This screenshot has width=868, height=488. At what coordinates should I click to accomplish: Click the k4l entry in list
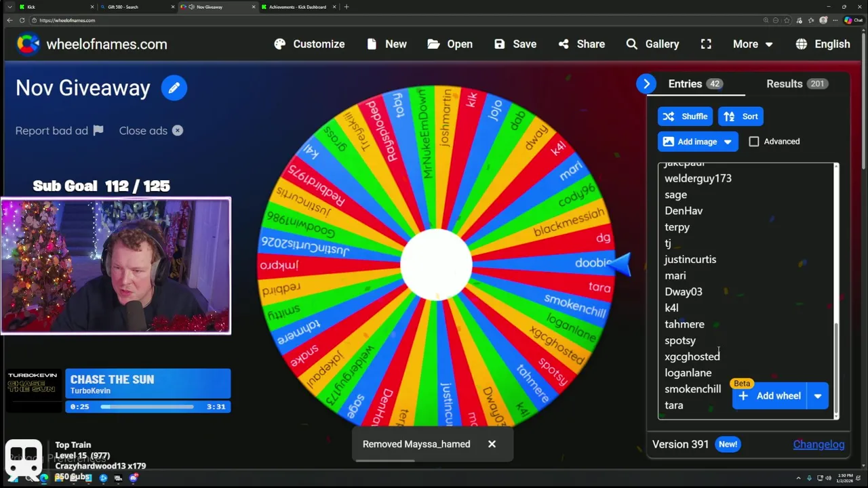click(x=671, y=308)
